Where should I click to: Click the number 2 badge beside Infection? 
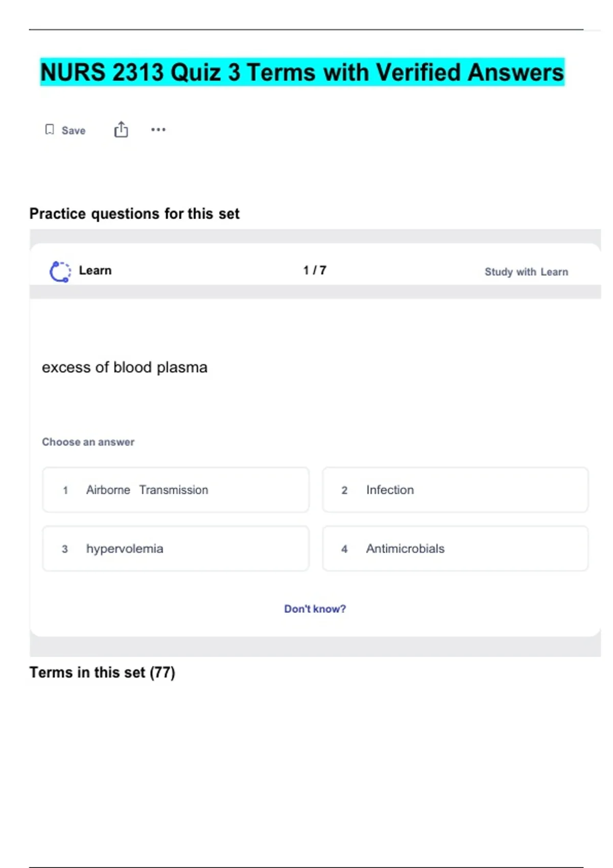pyautogui.click(x=344, y=491)
